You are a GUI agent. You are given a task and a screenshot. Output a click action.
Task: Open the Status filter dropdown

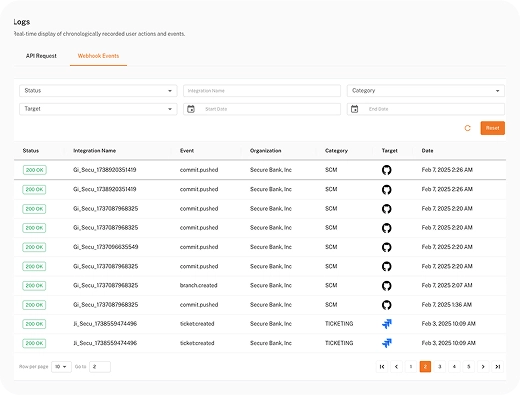point(98,91)
